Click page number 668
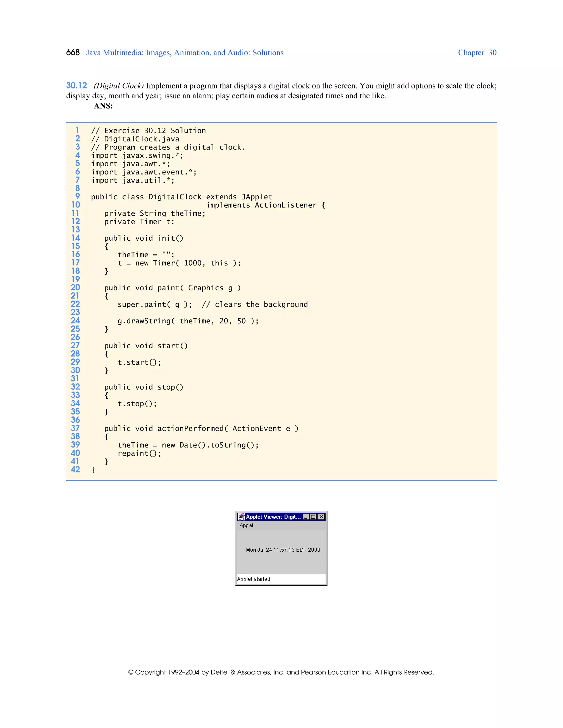563x728 pixels. tap(73, 53)
